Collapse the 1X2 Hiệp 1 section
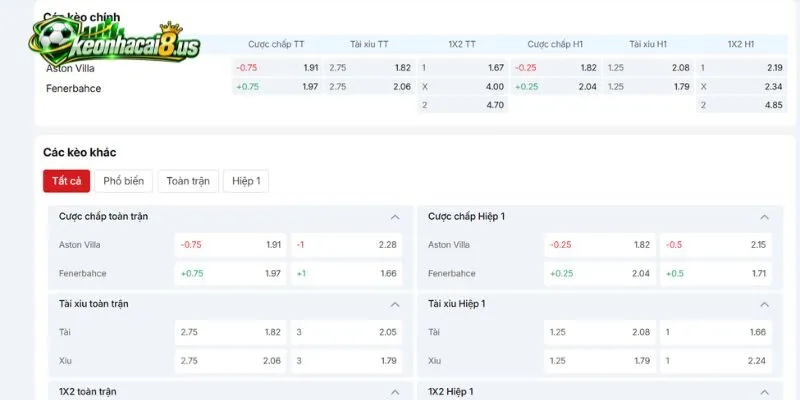This screenshot has height=400, width=800. (764, 392)
